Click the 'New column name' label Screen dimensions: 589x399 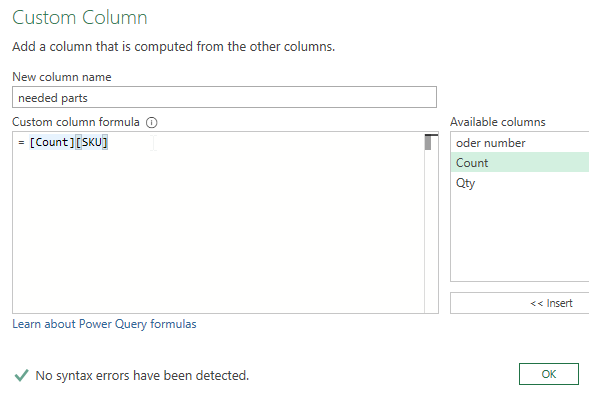click(x=62, y=77)
